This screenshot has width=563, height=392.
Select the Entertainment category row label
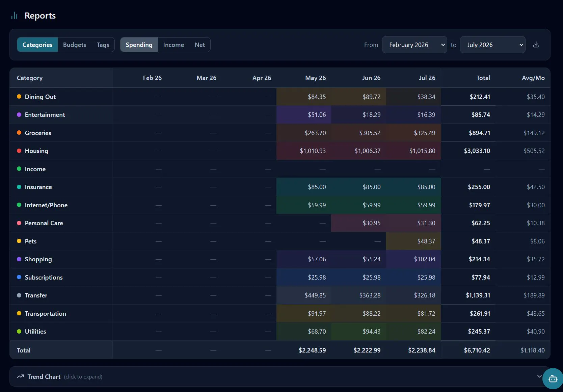(45, 114)
